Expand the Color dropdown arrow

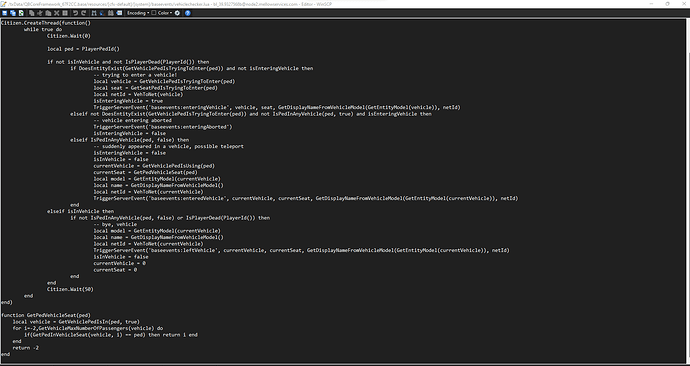(x=170, y=13)
